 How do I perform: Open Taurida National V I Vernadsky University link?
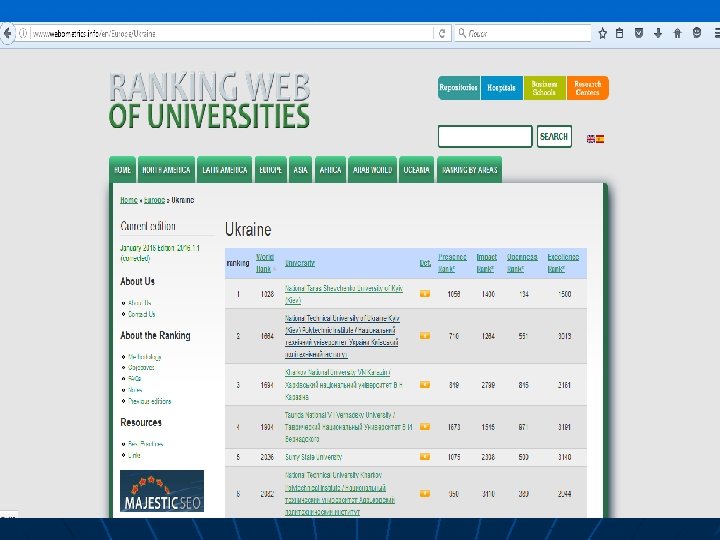pos(349,427)
